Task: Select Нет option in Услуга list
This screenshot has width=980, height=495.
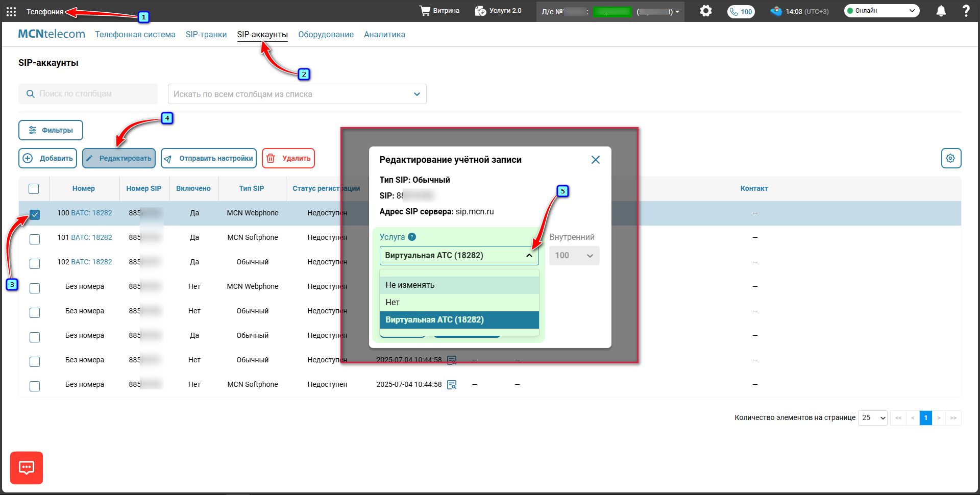Action: [459, 303]
